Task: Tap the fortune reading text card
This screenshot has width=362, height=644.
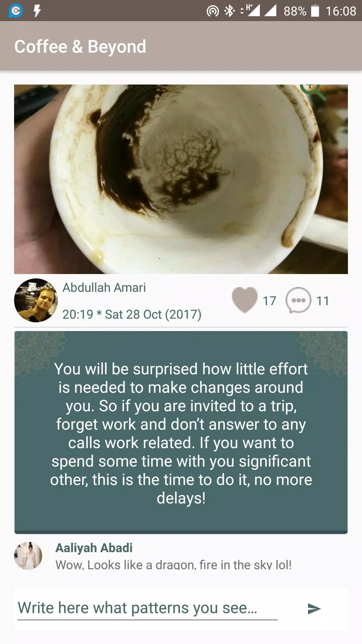Action: 181,432
